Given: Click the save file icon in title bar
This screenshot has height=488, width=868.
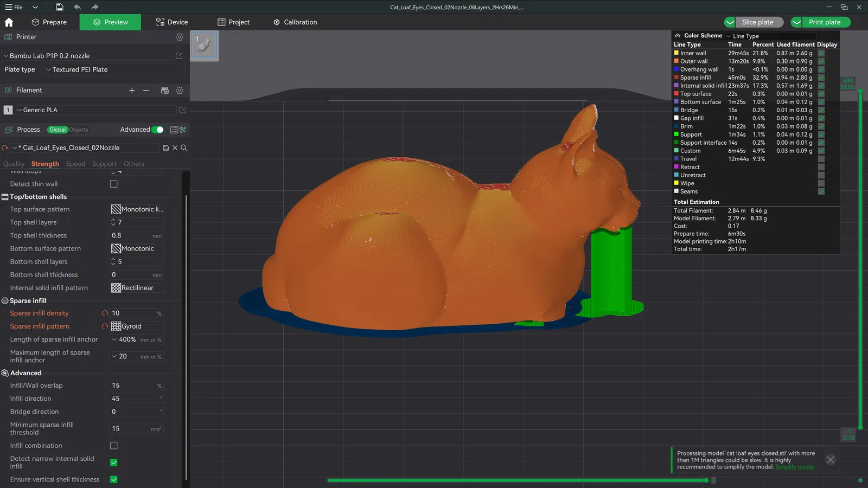Looking at the screenshot, I should (60, 7).
